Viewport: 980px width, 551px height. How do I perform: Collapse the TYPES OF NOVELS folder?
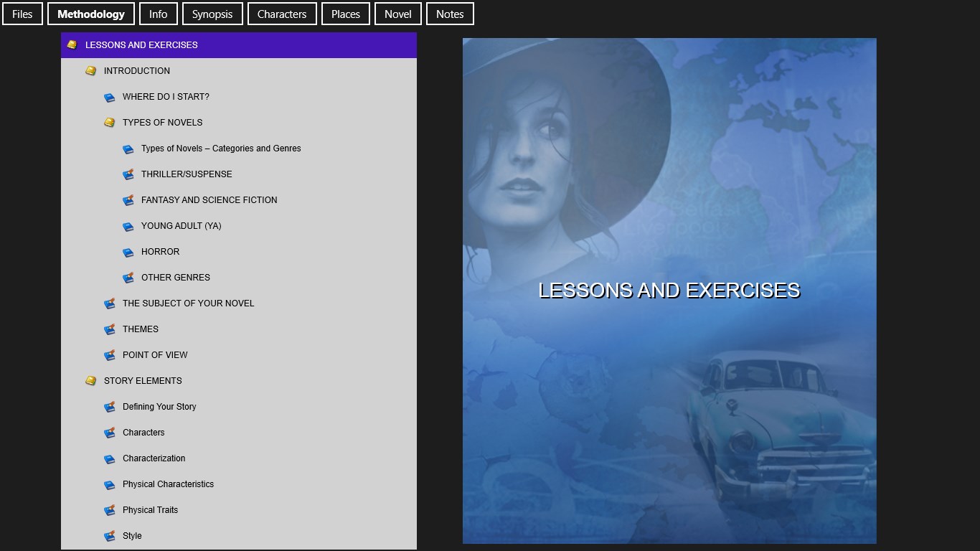109,123
